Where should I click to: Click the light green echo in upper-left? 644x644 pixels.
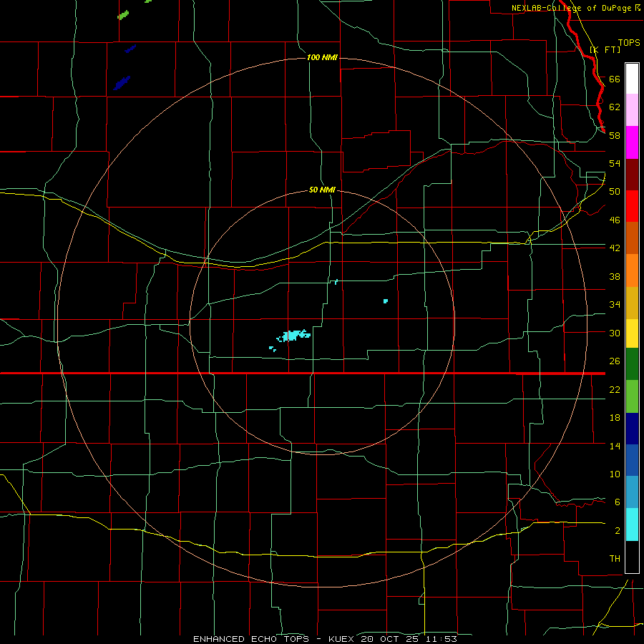123,15
